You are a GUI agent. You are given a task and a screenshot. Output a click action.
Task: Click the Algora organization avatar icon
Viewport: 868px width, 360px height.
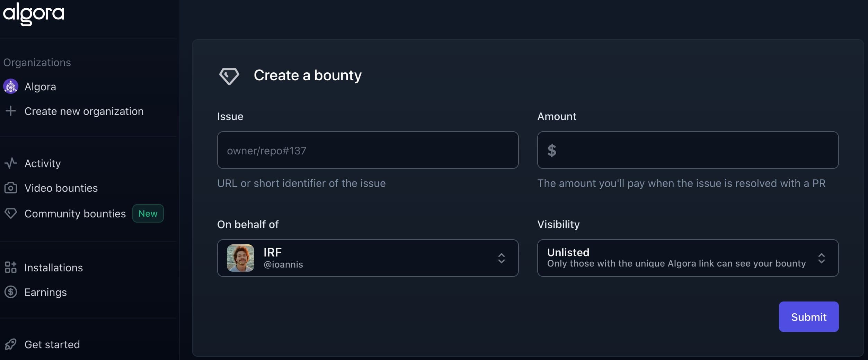click(11, 87)
